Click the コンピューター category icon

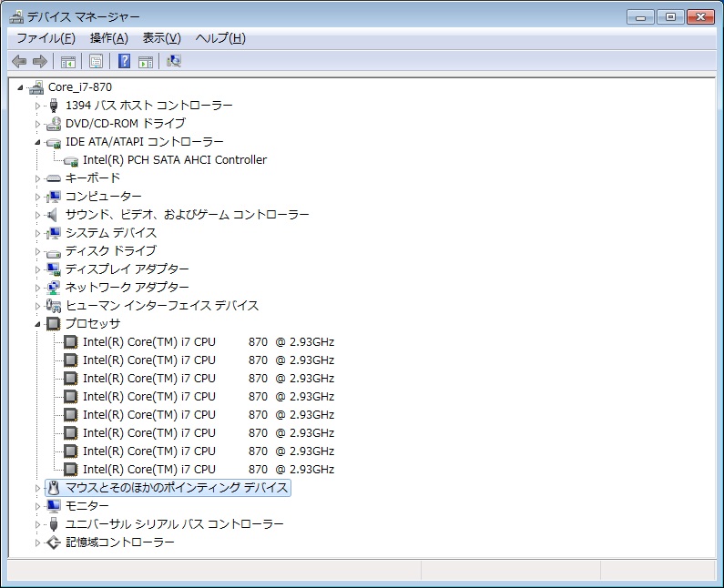tap(54, 197)
